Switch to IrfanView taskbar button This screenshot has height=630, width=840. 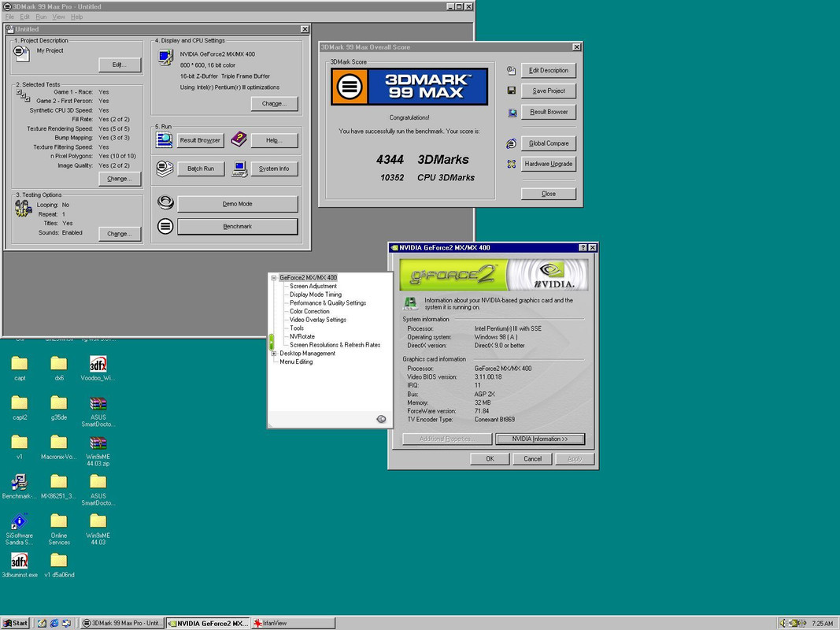click(x=293, y=623)
